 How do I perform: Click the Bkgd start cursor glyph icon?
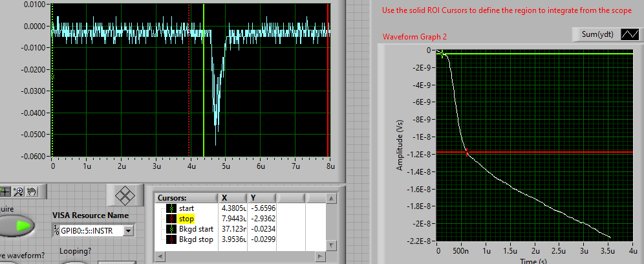171,229
